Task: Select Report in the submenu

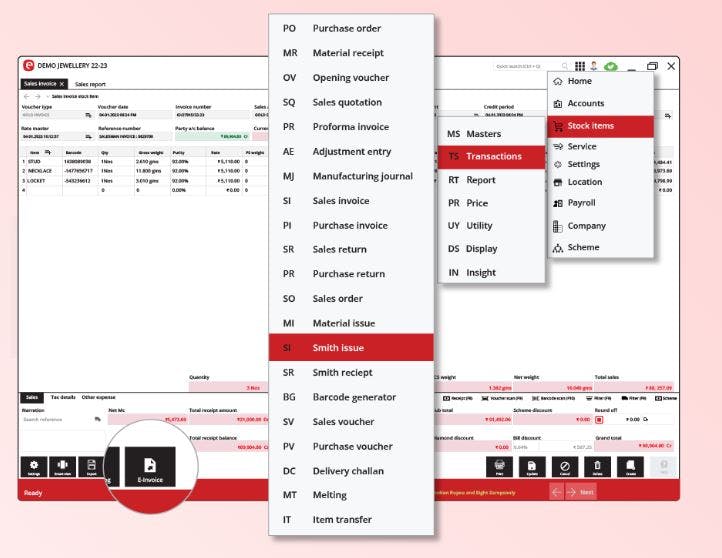Action: point(491,180)
